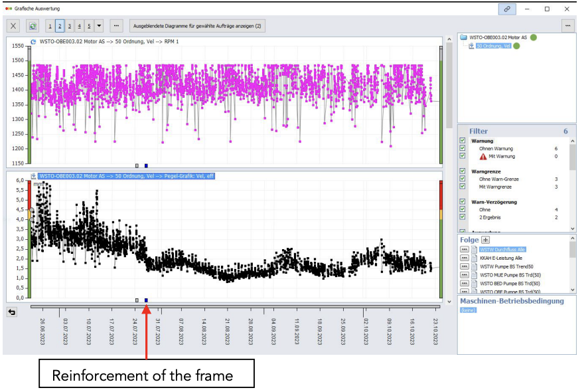Screen dimensions: 588x392
Task: Click the link chain icon in title bar
Action: point(506,9)
